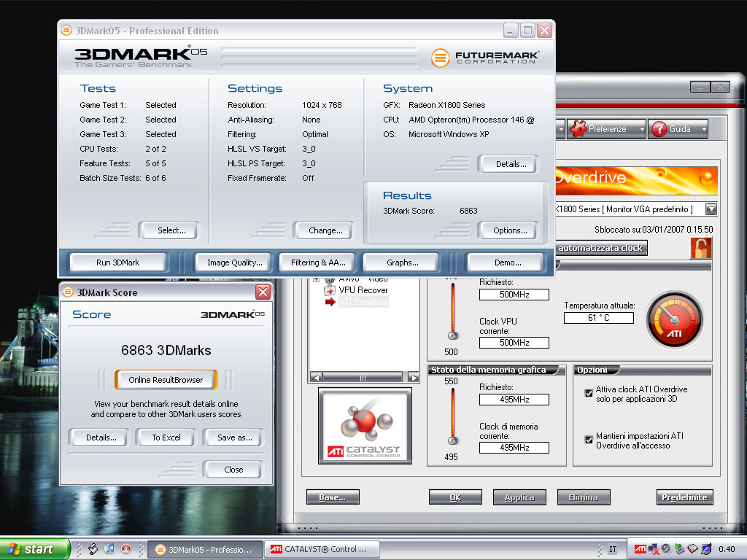
Task: Switch to CATALYST Control taskbar item
Action: tap(322, 549)
